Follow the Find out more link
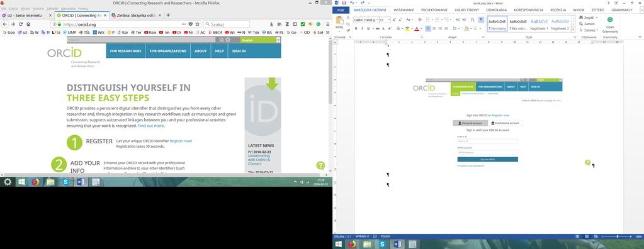Screen dimensions: 644x249 pyautogui.click(x=151, y=126)
